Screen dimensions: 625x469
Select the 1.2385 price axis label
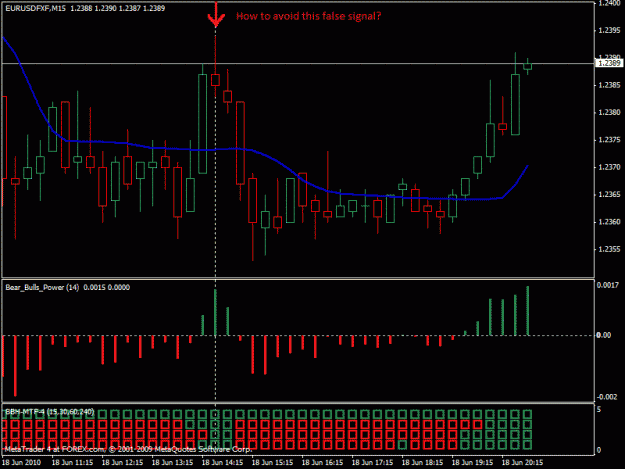pos(609,85)
